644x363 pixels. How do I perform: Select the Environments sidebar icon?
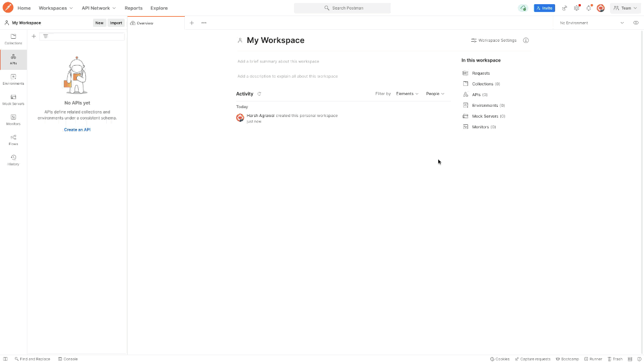13,79
